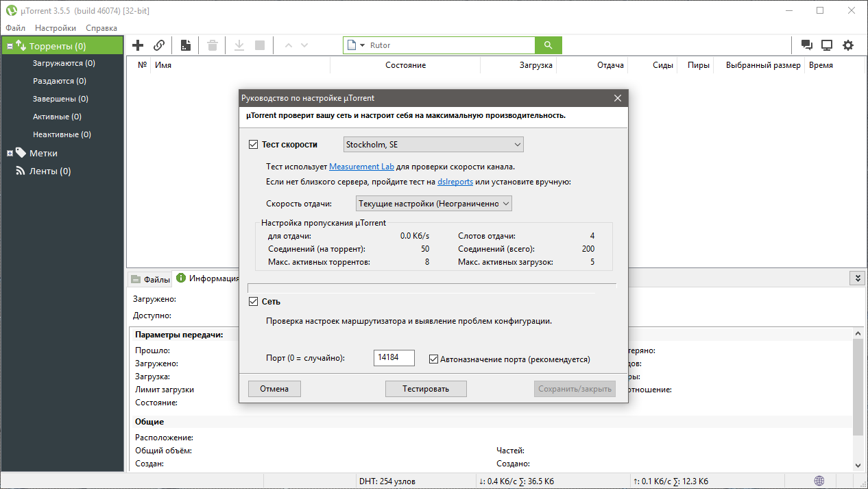Click the DHT: 254 узлов status entry
The width and height of the screenshot is (868, 489).
[x=387, y=481]
